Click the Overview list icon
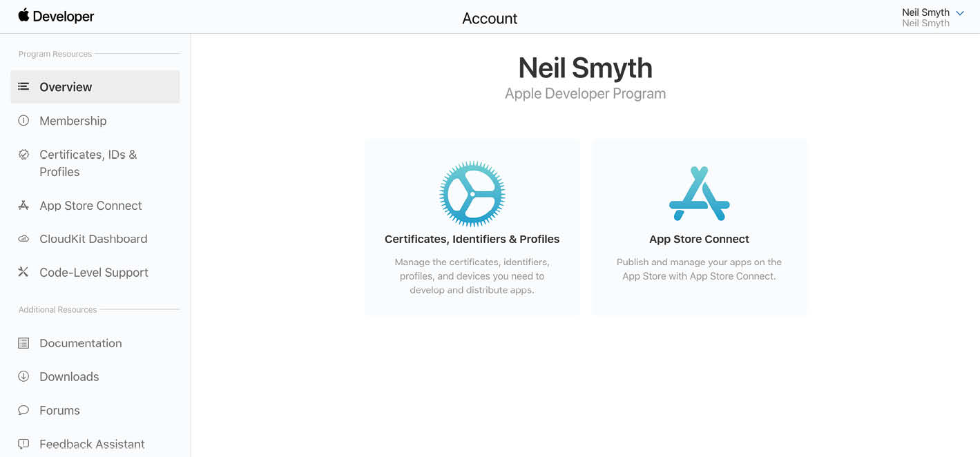 pos(23,86)
